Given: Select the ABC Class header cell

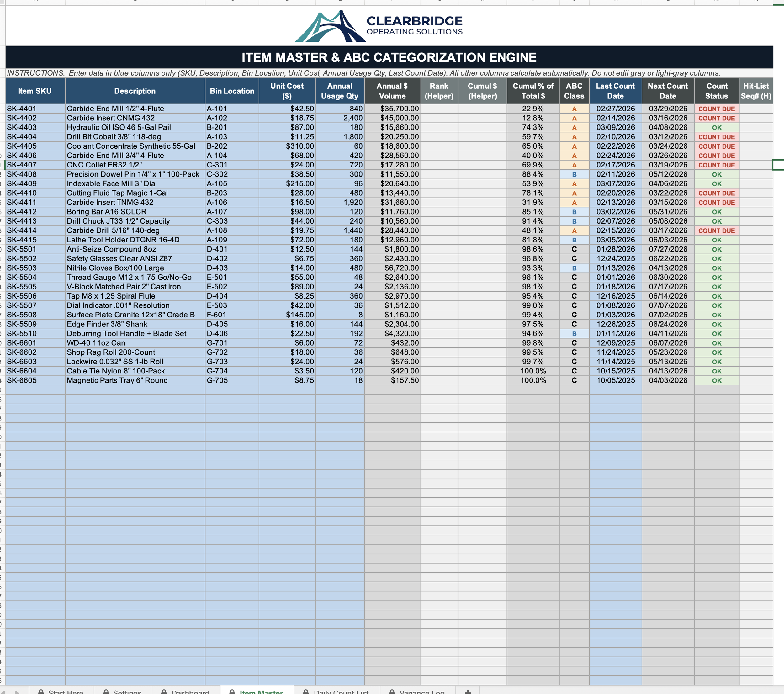Looking at the screenshot, I should 574,91.
